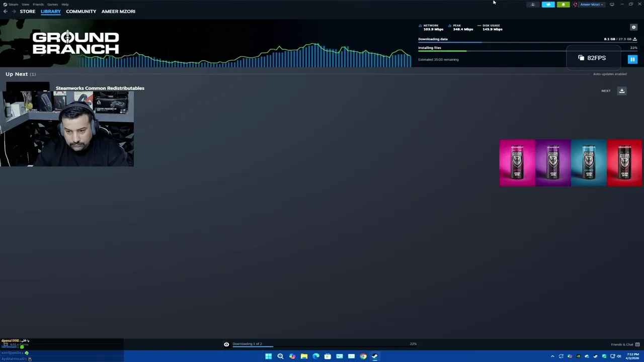The width and height of the screenshot is (644, 362).
Task: Open the LIBRARY tab
Action: [x=51, y=11]
